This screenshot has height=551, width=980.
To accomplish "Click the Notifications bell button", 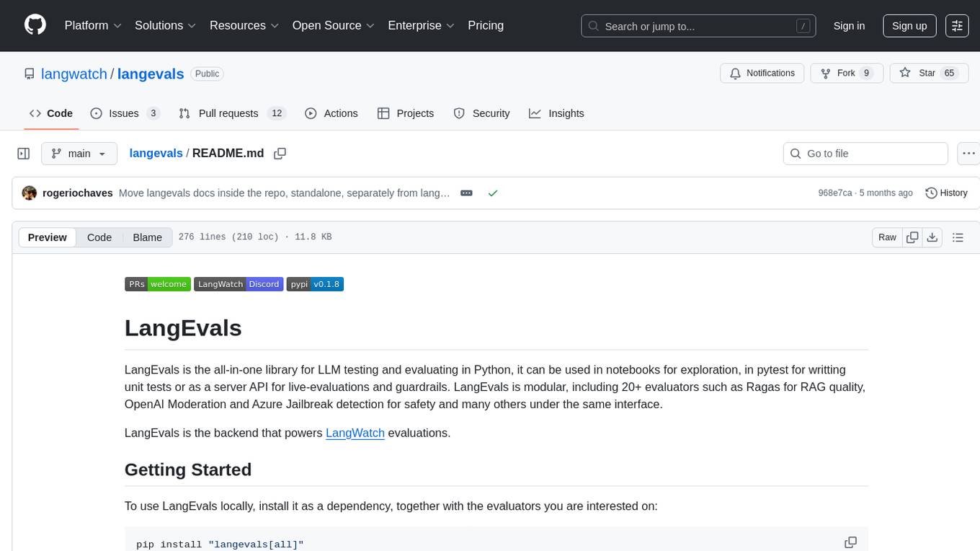I will 762,73.
